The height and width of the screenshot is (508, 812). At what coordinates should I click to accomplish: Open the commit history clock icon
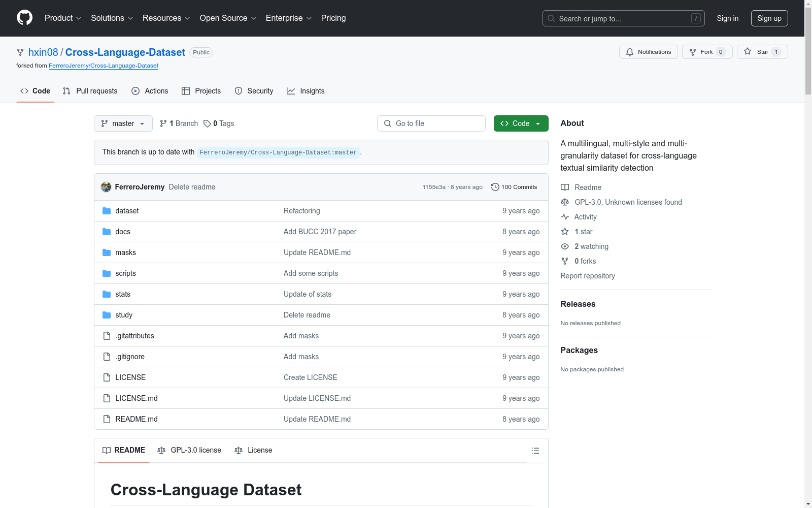point(495,187)
